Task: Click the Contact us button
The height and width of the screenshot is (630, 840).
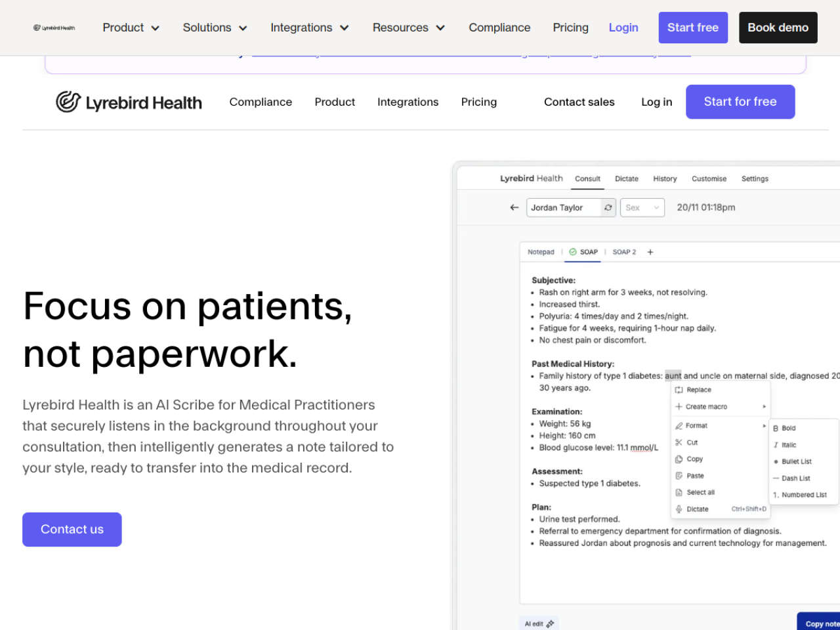Action: [72, 530]
